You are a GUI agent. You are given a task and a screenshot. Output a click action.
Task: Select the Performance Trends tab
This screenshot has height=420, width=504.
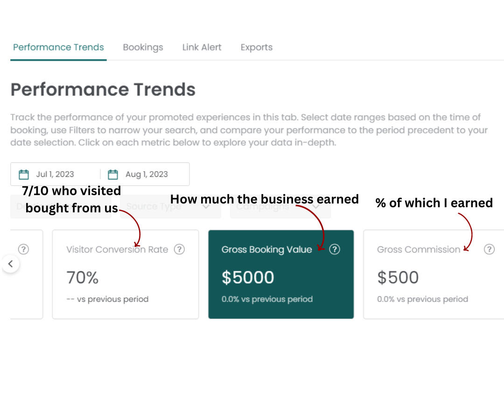[58, 47]
